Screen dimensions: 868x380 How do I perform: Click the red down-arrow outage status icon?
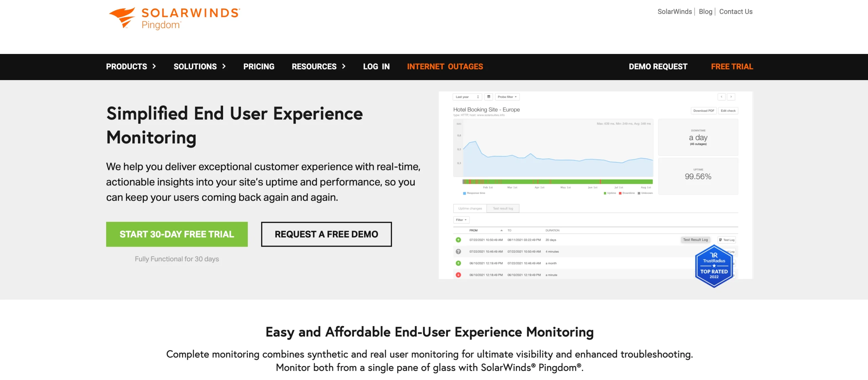[x=458, y=275]
